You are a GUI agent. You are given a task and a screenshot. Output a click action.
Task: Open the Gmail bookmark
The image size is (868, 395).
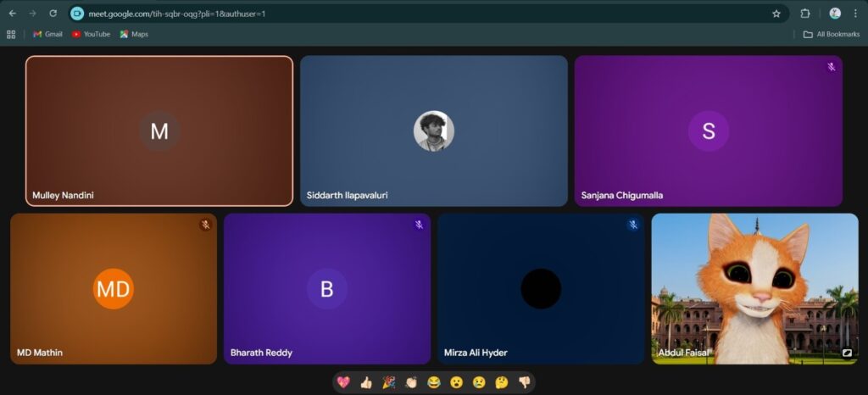point(47,34)
